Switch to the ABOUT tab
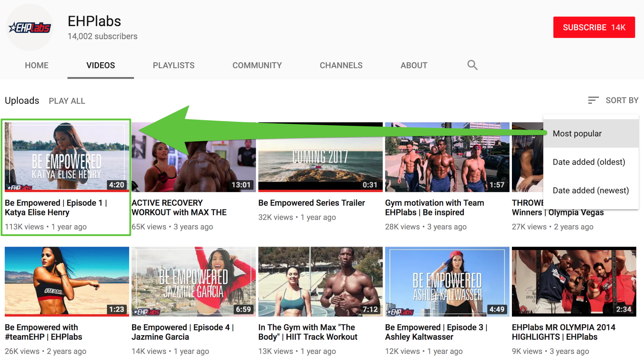Viewport: 644px width, 363px height. point(414,65)
